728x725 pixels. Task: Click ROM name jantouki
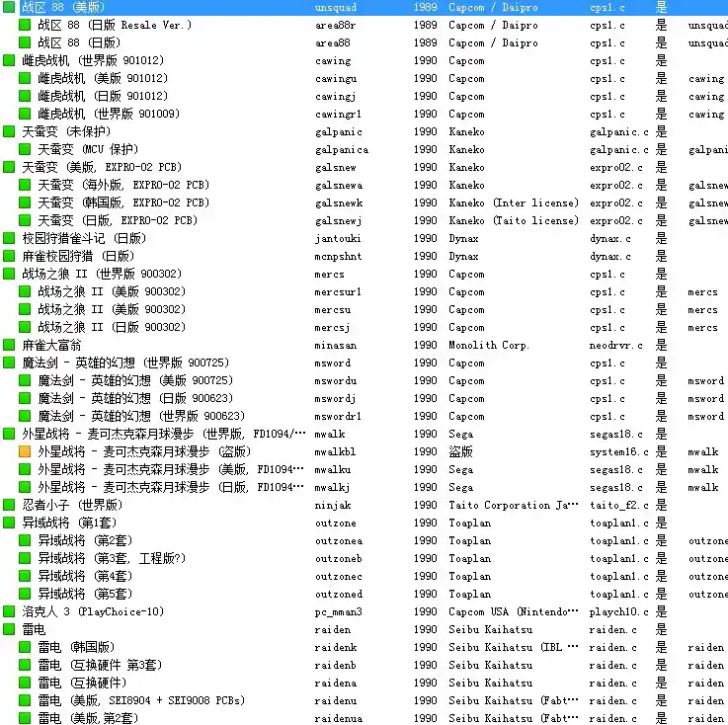338,239
